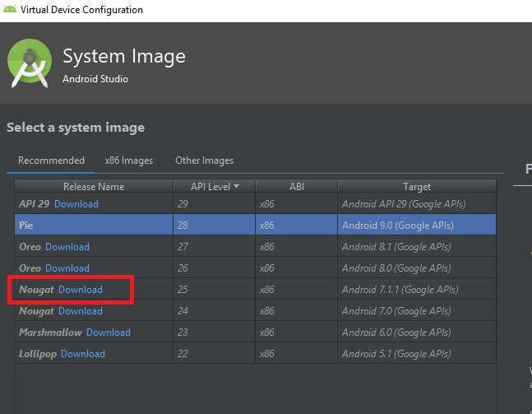
Task: Download the Nougat API 24 image
Action: (x=81, y=311)
